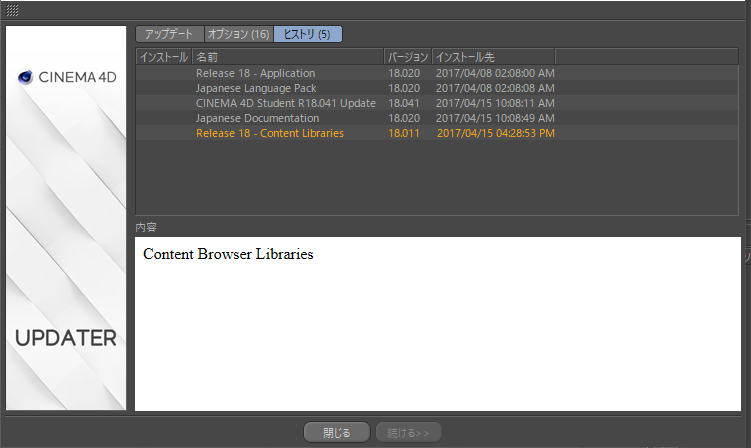Open the オプション (16) tab

click(239, 34)
